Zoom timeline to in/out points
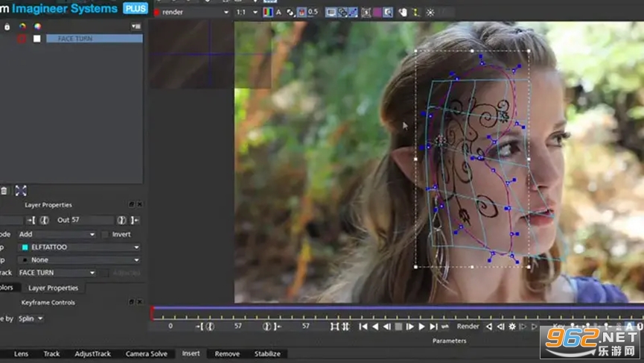This screenshot has height=363, width=644. coord(335,326)
